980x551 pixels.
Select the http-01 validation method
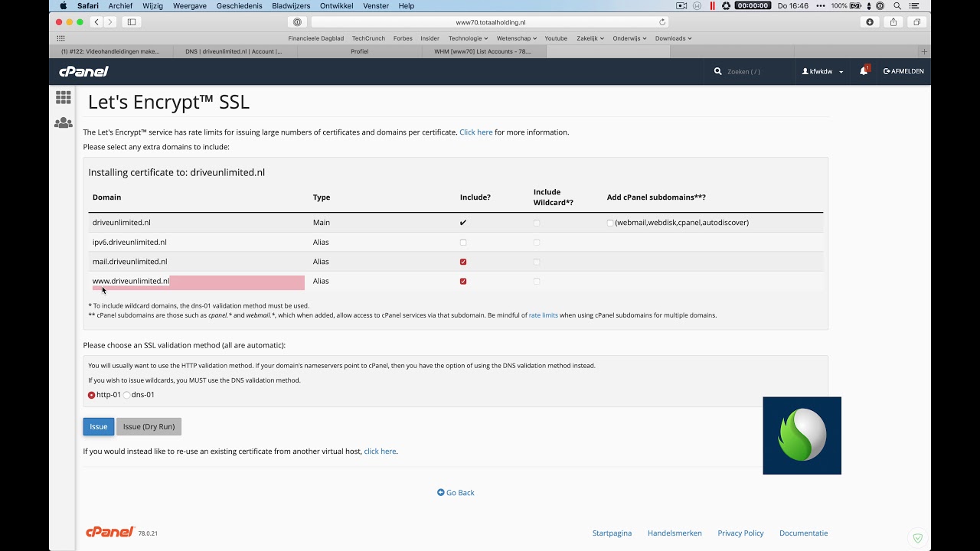pos(92,395)
